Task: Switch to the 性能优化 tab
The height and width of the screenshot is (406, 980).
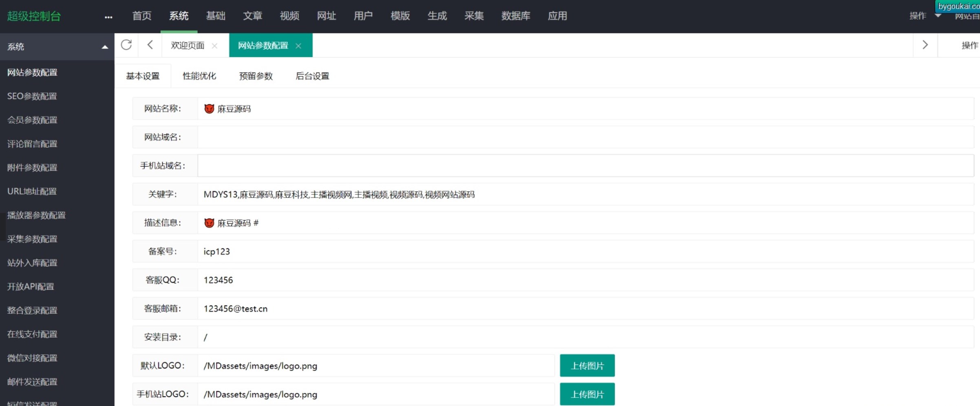Action: [199, 76]
